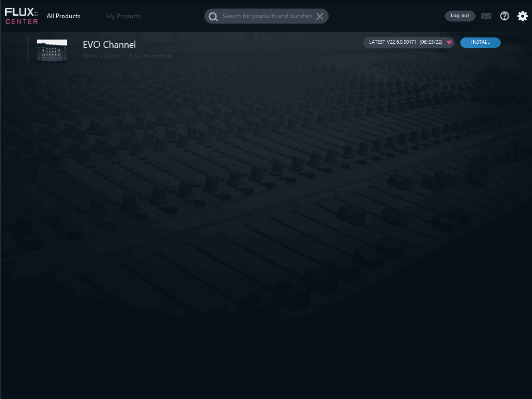Click the (06/23/22) release date in version selector
The height and width of the screenshot is (399, 532).
coord(431,43)
